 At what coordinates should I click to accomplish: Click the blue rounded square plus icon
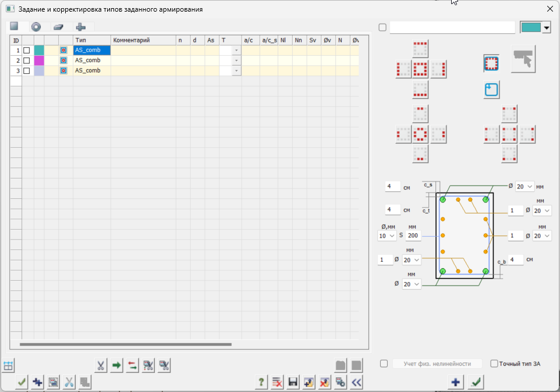pyautogui.click(x=491, y=90)
